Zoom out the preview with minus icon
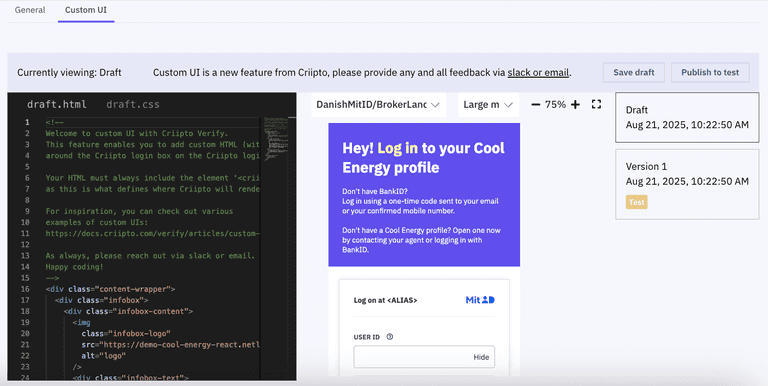Image resolution: width=768 pixels, height=386 pixels. tap(535, 104)
